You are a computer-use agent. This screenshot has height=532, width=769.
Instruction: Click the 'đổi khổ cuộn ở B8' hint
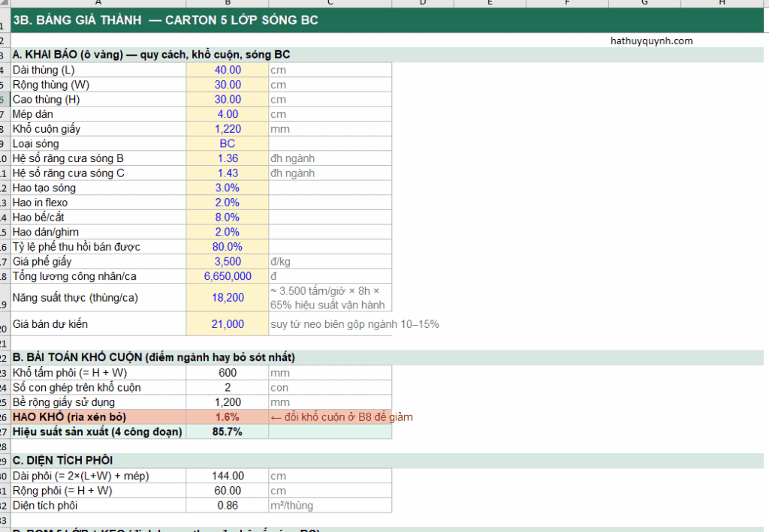point(342,417)
